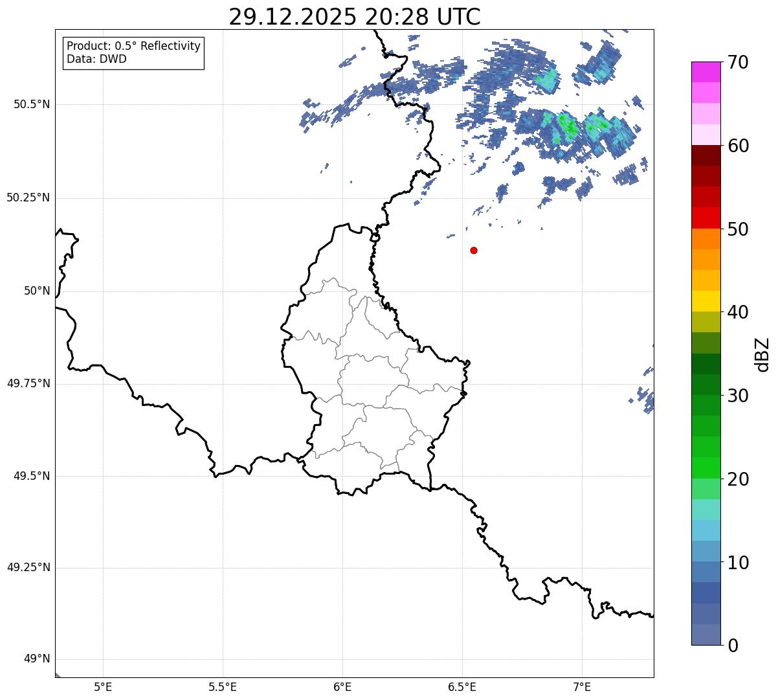Click the 49.5°N latitude label
778x700 pixels.
[x=32, y=476]
